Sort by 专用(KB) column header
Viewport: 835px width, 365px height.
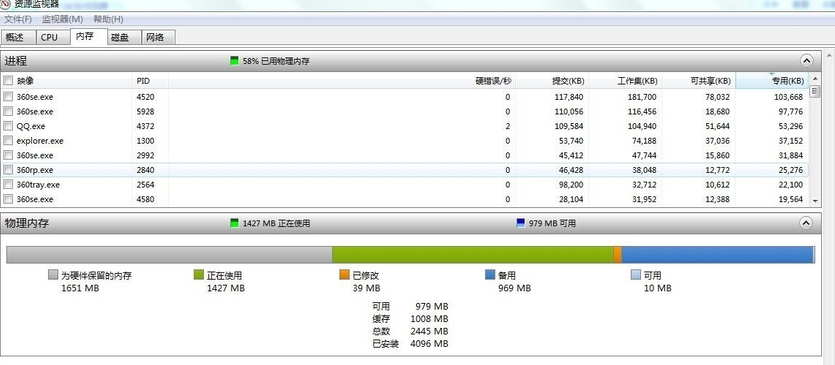pos(772,81)
